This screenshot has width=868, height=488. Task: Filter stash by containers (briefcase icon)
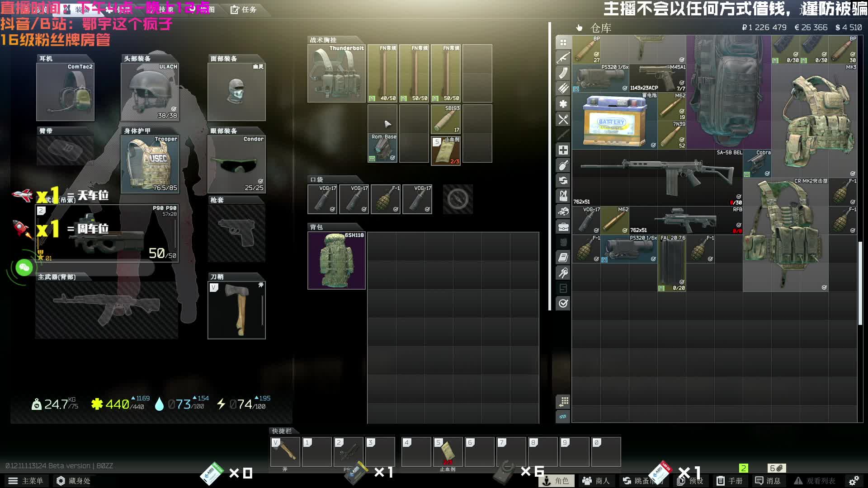[x=563, y=227]
